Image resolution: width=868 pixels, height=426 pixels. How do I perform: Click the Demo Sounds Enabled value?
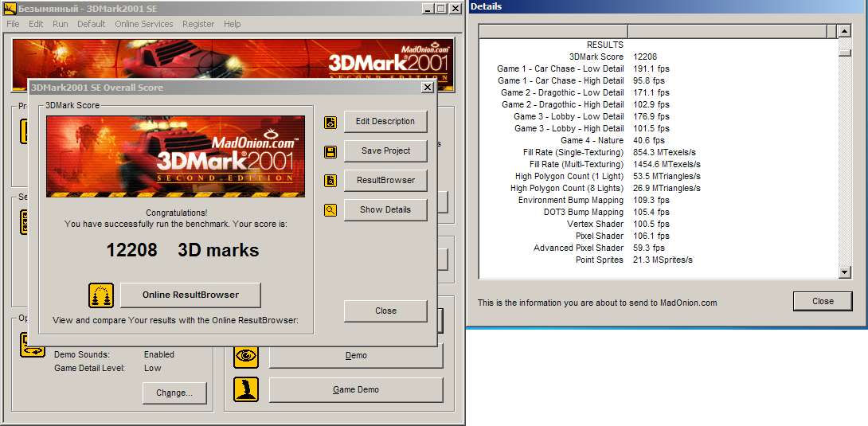(159, 354)
